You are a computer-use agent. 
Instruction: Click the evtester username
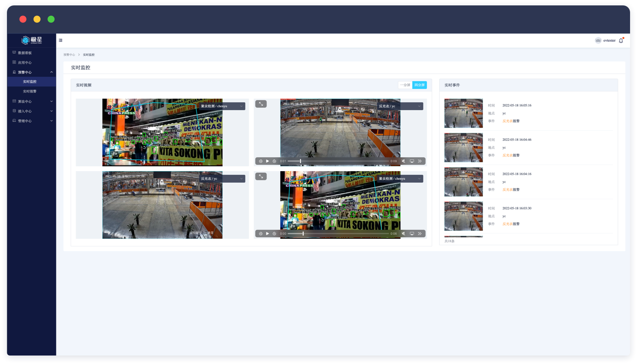click(609, 40)
